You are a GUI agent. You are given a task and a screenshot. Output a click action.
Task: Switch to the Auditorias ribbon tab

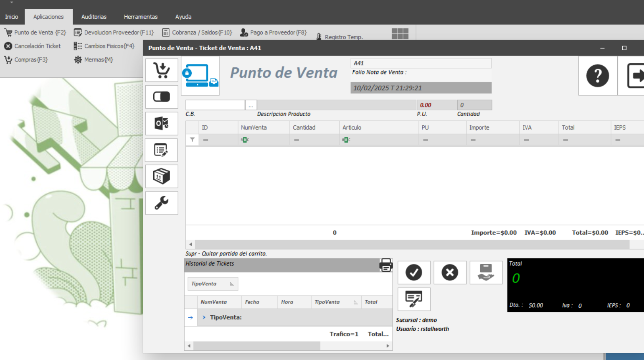click(94, 17)
